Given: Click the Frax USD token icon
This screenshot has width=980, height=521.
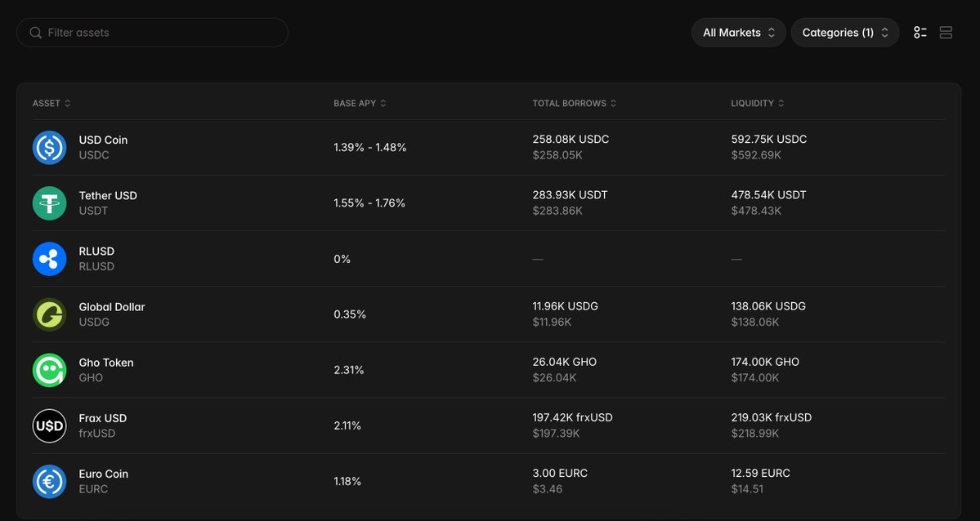Looking at the screenshot, I should point(49,425).
